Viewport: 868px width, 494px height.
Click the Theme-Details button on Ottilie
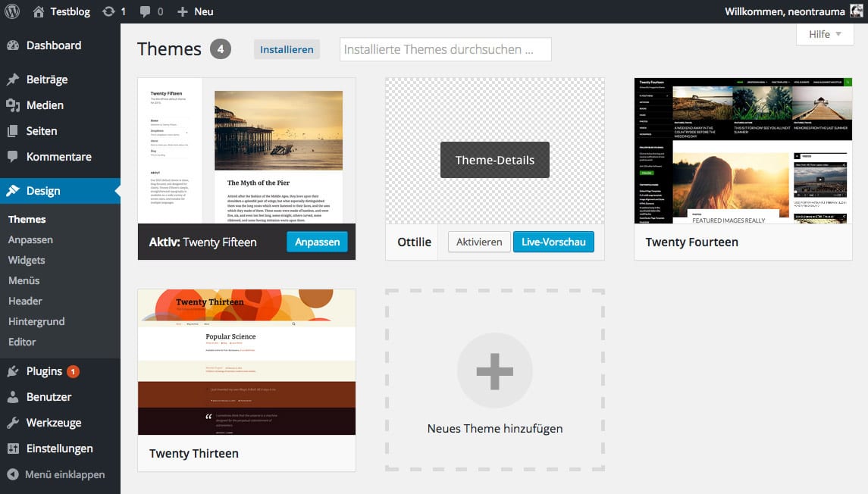click(x=495, y=160)
